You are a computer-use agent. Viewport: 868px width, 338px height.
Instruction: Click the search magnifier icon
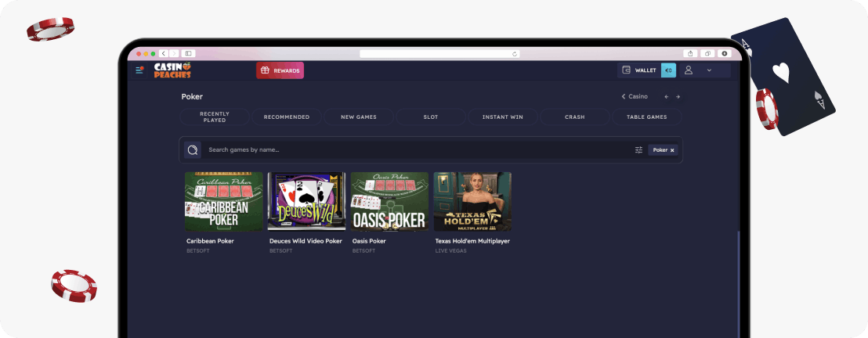click(x=193, y=150)
